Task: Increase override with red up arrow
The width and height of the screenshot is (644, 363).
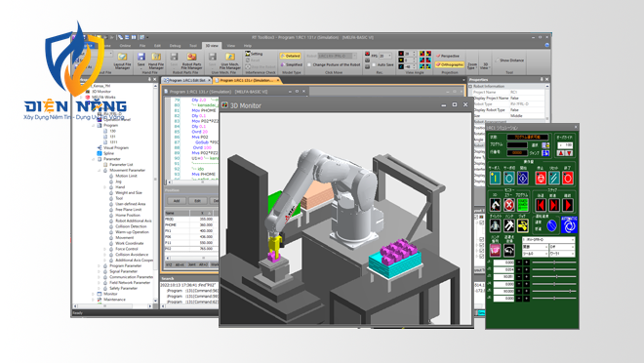Action: tap(561, 153)
